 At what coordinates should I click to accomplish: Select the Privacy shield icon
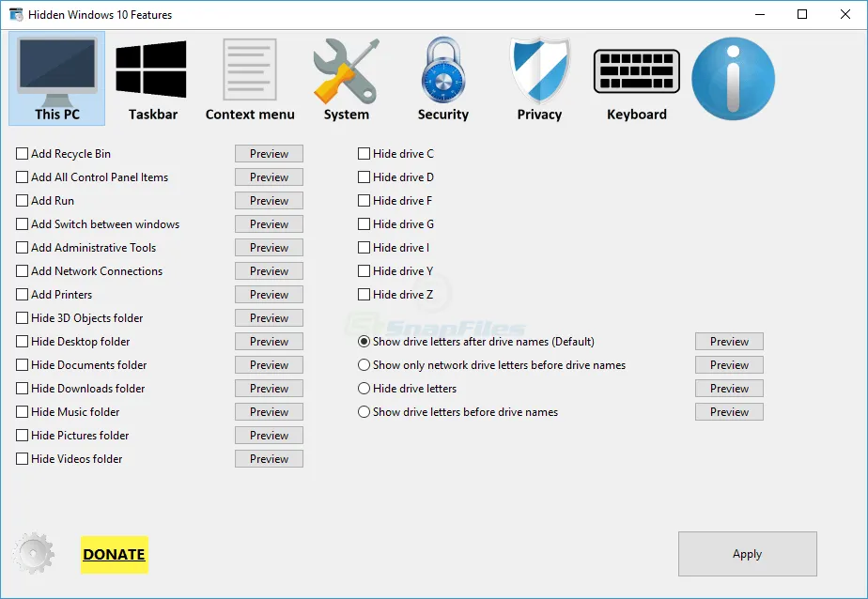coord(539,69)
